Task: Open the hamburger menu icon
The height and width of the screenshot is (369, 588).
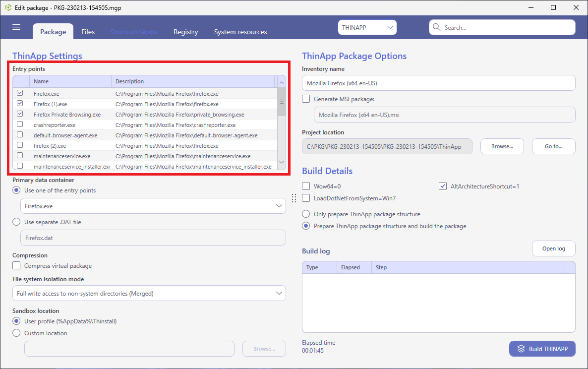Action: click(16, 27)
